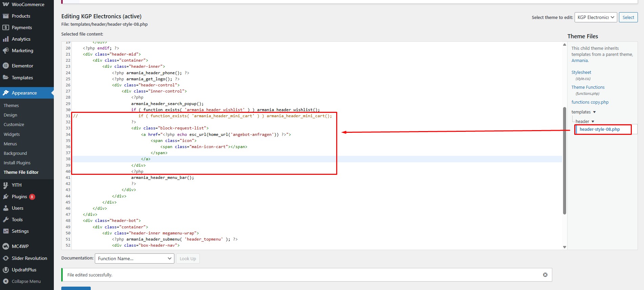Open the Customize submenu item
The width and height of the screenshot is (644, 290).
coord(14,125)
